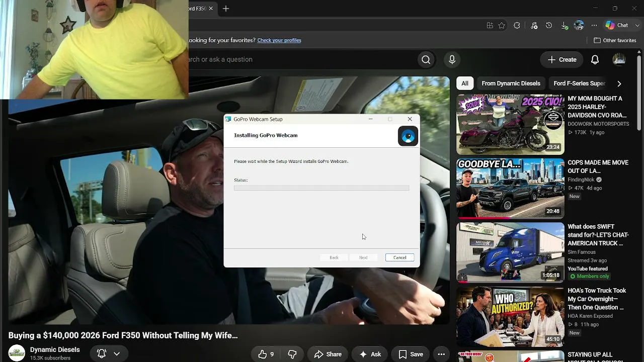Click the installer status progress bar
This screenshot has height=362, width=644.
coord(321,188)
